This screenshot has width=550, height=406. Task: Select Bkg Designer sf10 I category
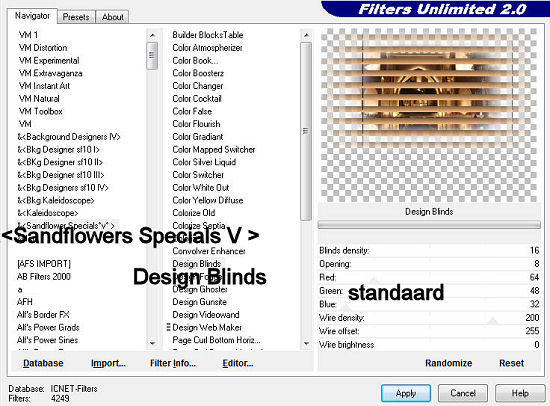(59, 149)
